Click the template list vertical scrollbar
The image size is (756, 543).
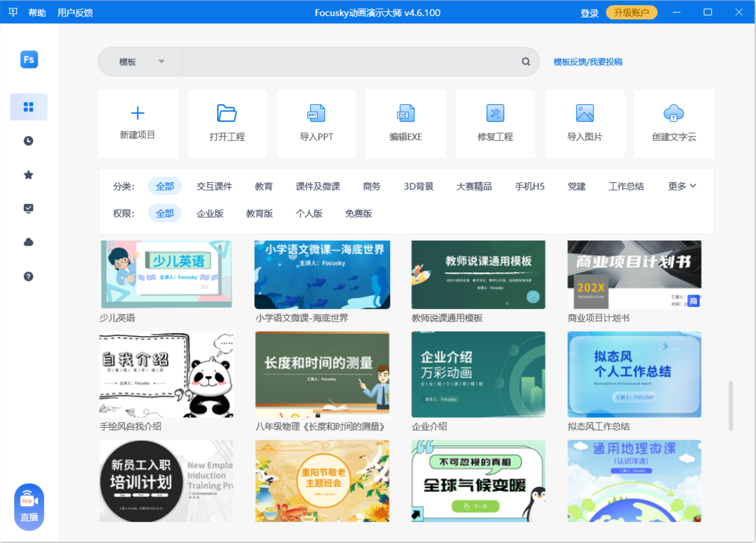731,406
